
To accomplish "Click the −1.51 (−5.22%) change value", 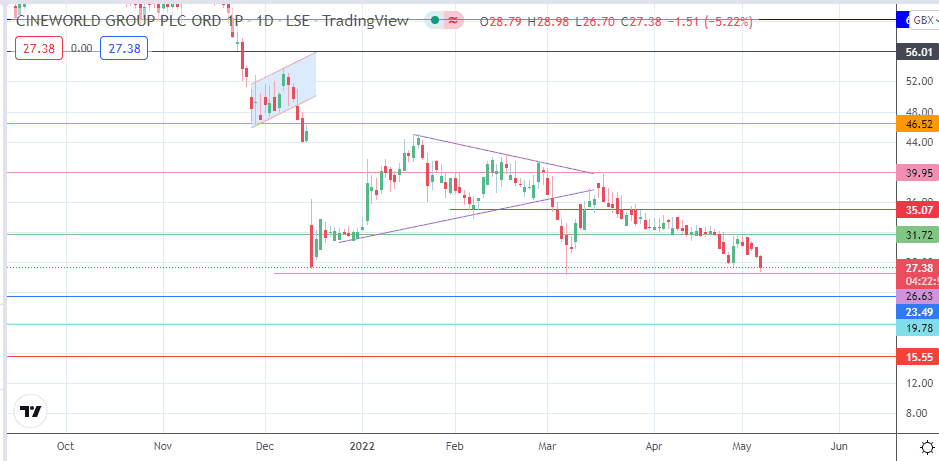I will coord(710,22).
